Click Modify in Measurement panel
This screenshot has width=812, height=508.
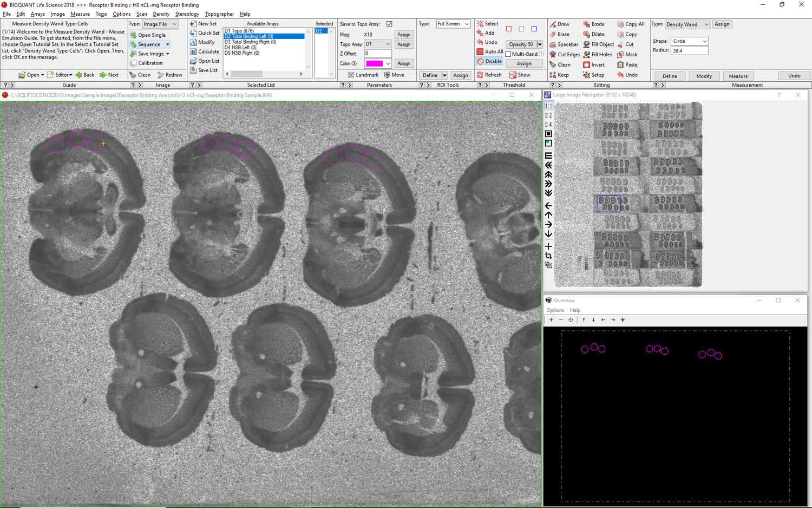click(x=704, y=76)
